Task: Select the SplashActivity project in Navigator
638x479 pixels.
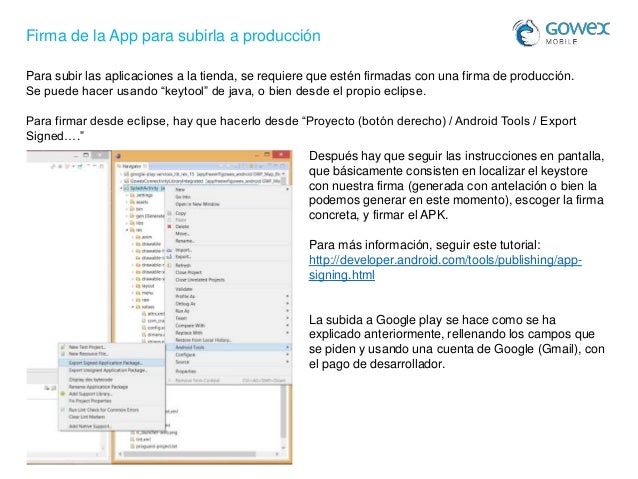Action: 145,188
